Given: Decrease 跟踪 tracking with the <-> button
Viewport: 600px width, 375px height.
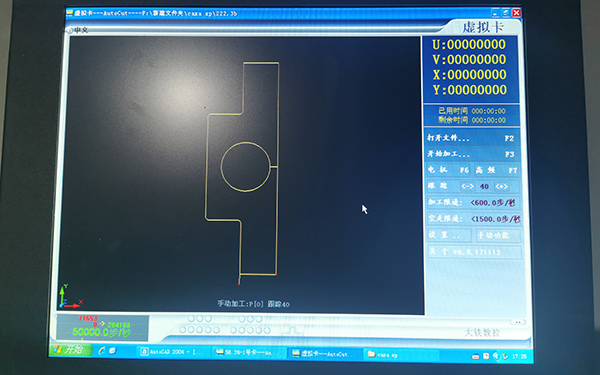Looking at the screenshot, I should pos(467,186).
